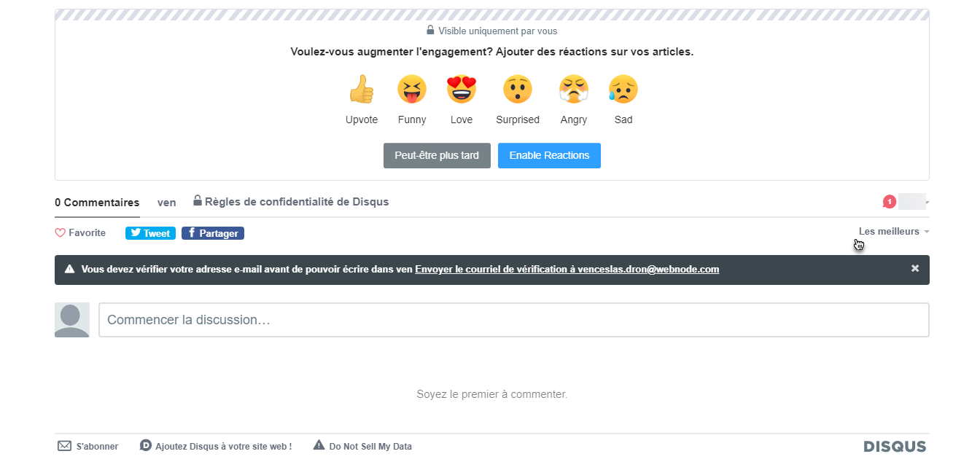Viewport: 980px width, 470px height.
Task: Expand the Les meilleurs sort dropdown
Action: (893, 232)
